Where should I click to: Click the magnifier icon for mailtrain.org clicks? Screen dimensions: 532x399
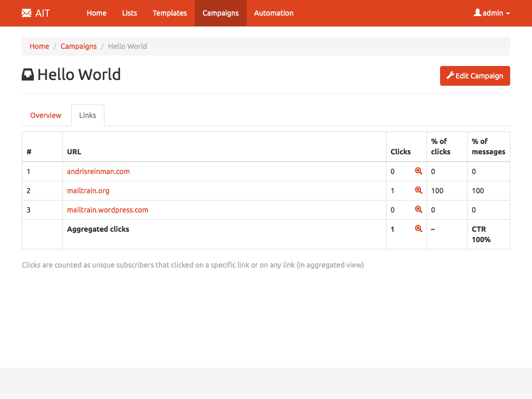pos(418,190)
